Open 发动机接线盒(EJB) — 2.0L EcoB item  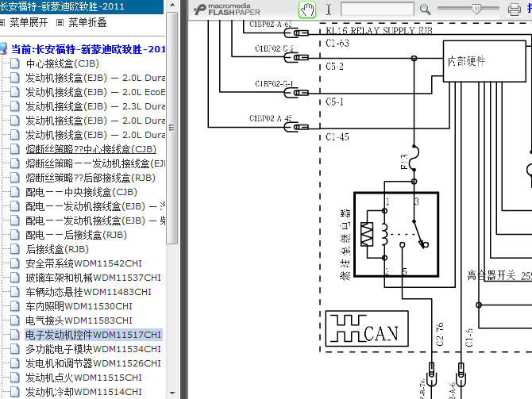click(x=95, y=92)
